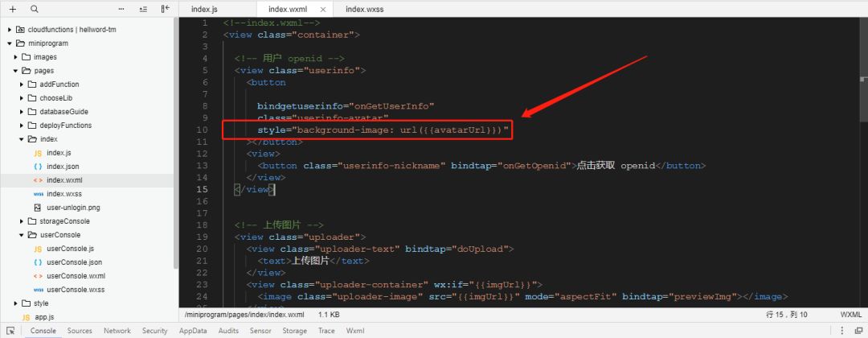Screen dimensions: 868x338
Task: Click the WXML language label in status bar
Action: pos(851,315)
